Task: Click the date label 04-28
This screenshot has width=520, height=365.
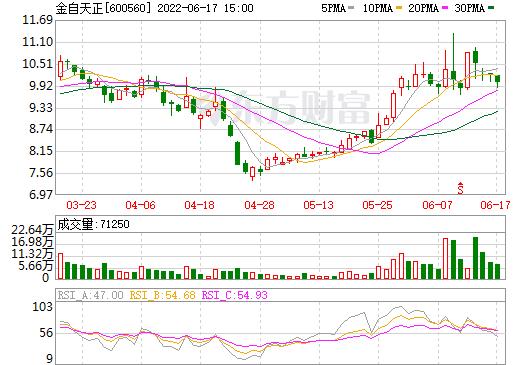Action: click(259, 205)
